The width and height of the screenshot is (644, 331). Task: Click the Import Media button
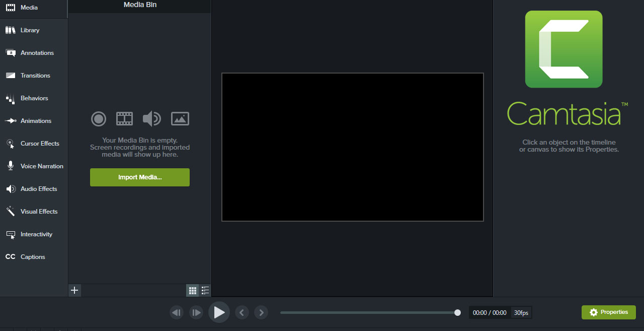coord(139,177)
